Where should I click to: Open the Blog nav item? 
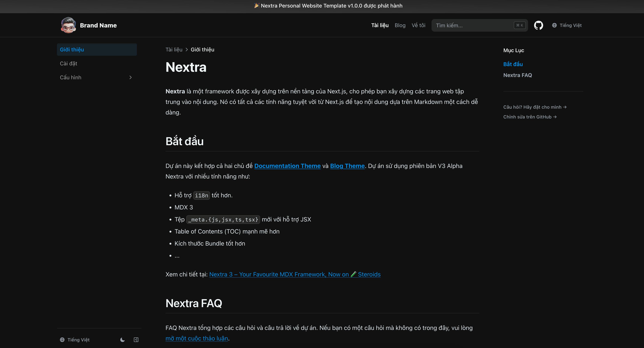click(400, 25)
